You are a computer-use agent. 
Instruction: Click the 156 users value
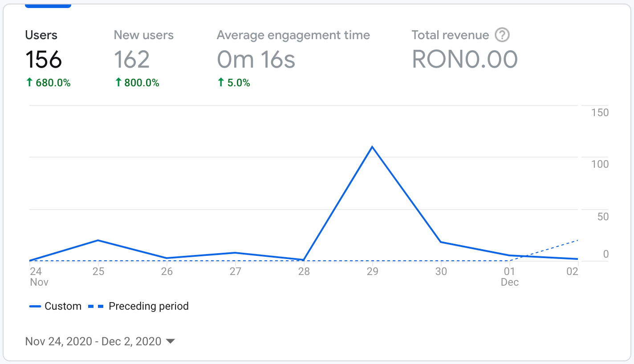[44, 59]
